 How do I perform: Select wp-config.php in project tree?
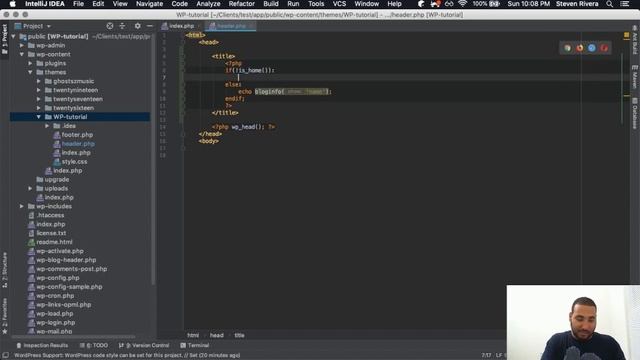[58, 278]
